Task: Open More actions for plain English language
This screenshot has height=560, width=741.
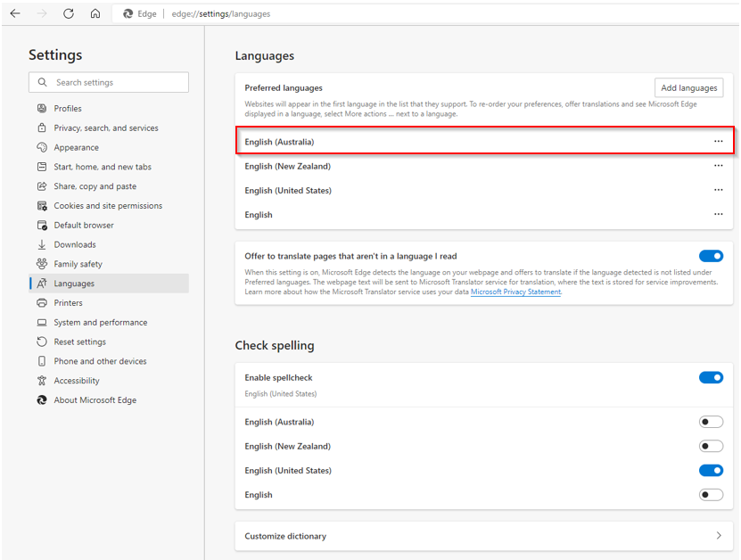Action: pos(719,214)
